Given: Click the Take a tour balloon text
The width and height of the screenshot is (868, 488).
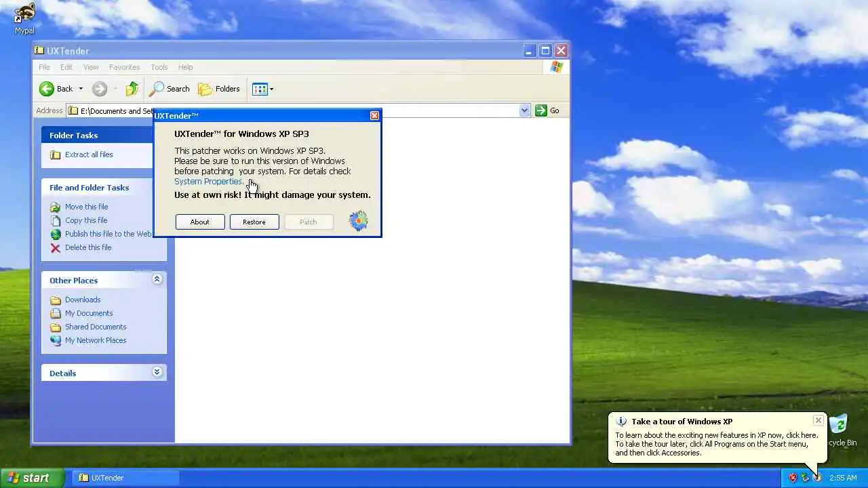Looking at the screenshot, I should (682, 422).
